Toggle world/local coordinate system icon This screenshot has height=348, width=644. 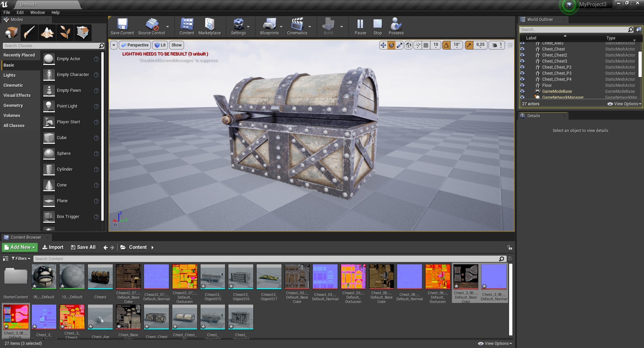pos(409,45)
